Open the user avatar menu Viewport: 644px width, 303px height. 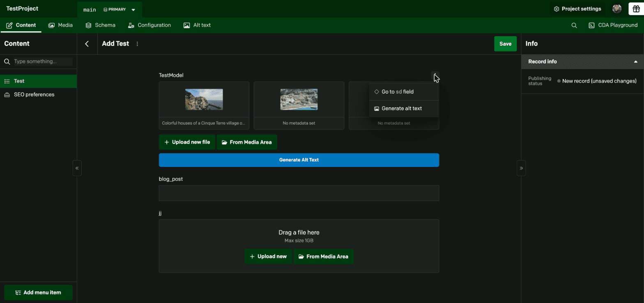(x=617, y=9)
